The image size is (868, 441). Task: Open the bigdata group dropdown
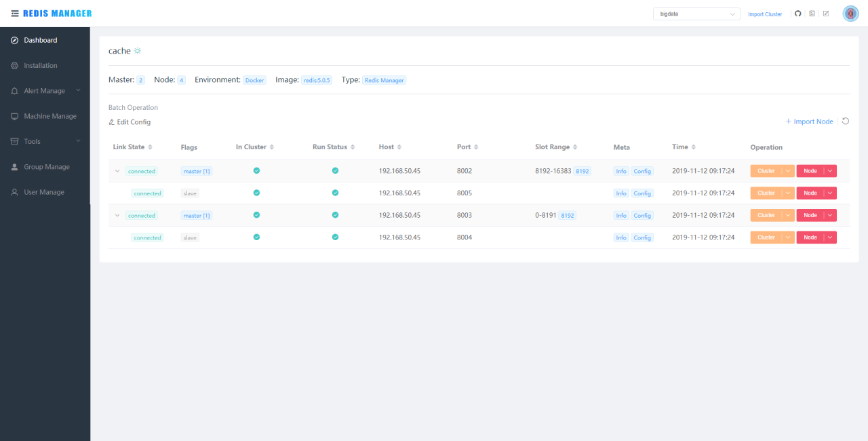pos(696,14)
